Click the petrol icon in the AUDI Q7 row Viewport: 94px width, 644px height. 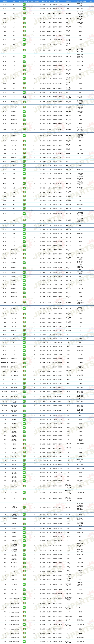(24, 343)
